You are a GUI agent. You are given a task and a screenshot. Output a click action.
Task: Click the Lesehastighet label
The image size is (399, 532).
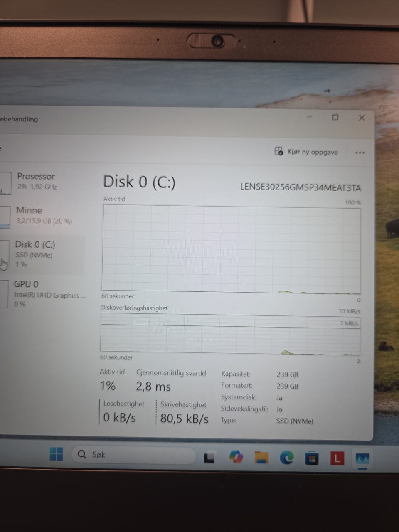click(x=124, y=404)
